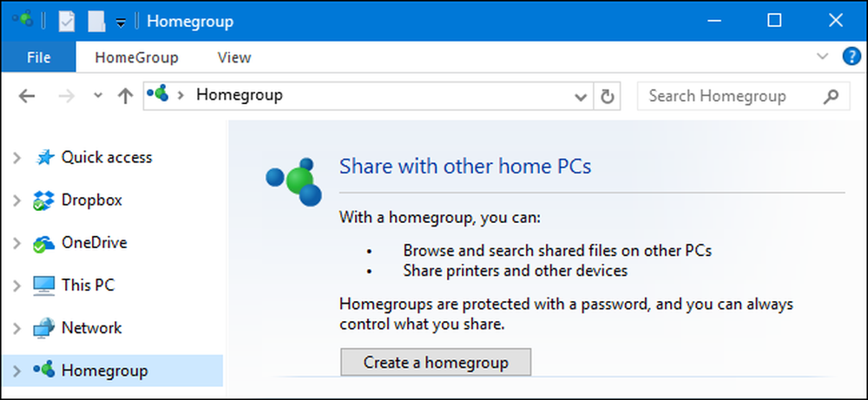Go back with the left arrow
Image resolution: width=868 pixels, height=400 pixels.
point(27,96)
